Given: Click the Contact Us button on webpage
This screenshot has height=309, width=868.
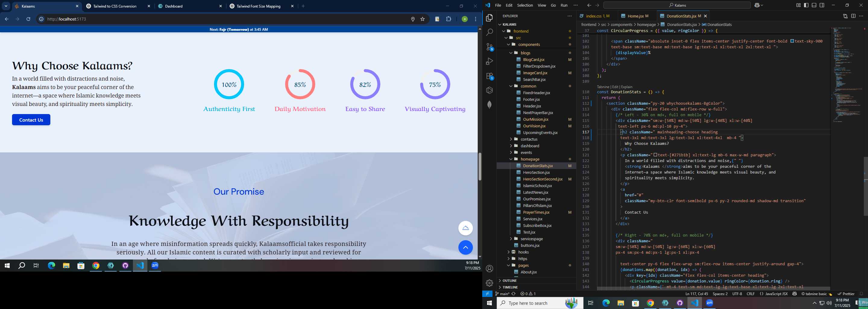Looking at the screenshot, I should (31, 120).
